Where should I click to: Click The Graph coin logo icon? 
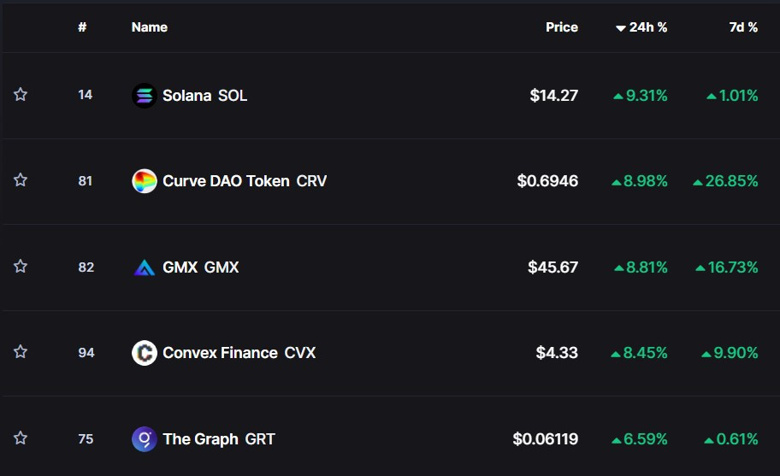[144, 439]
